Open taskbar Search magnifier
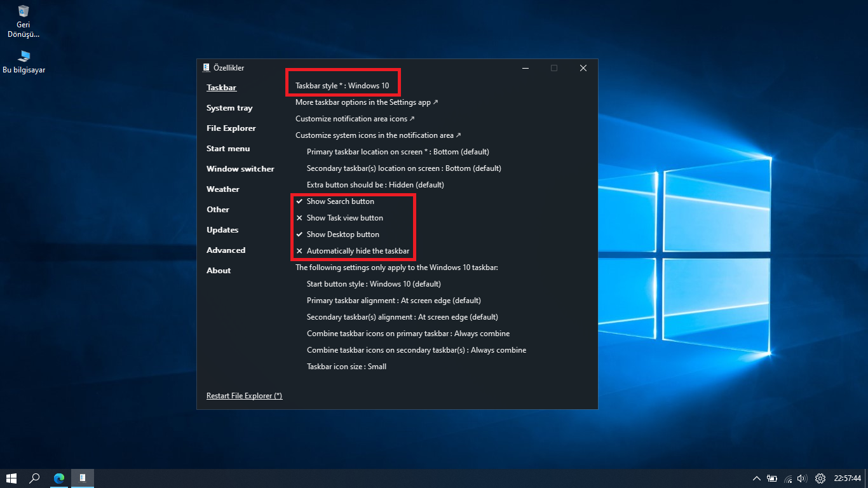Screen dimensions: 868x488 pos(35,478)
